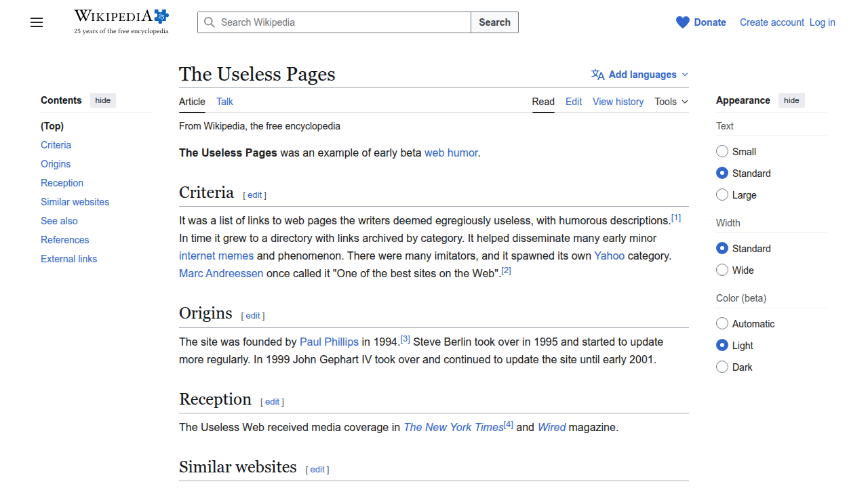
Task: Click citation footnote [2]
Action: tap(506, 270)
